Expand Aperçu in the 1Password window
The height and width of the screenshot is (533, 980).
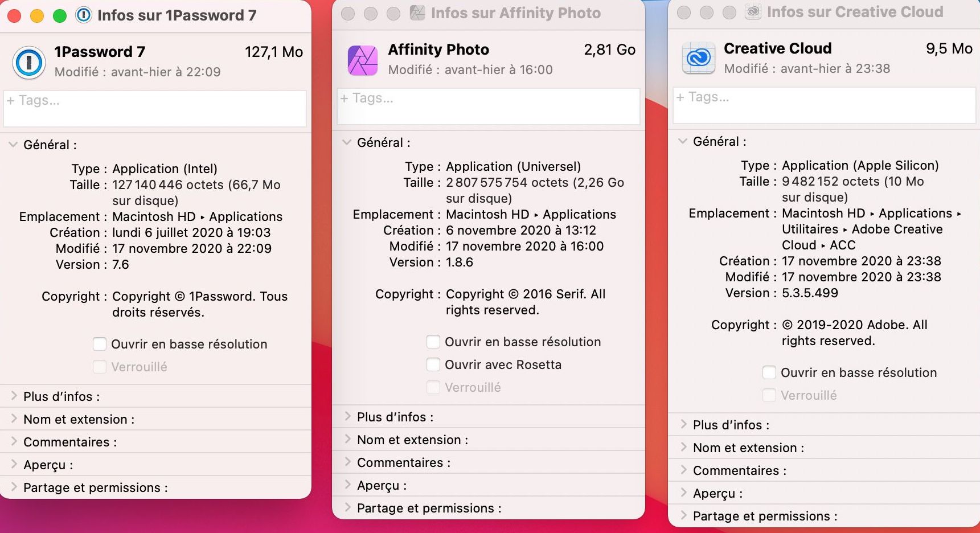point(14,464)
